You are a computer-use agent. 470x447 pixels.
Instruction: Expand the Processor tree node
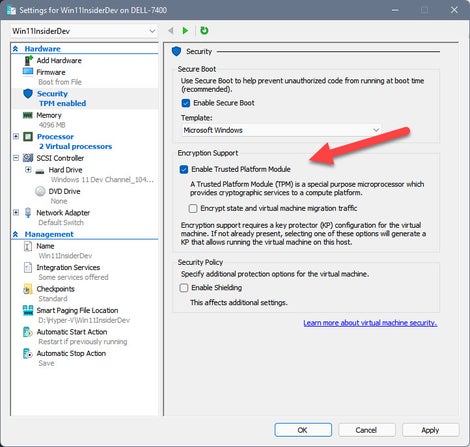click(x=16, y=136)
